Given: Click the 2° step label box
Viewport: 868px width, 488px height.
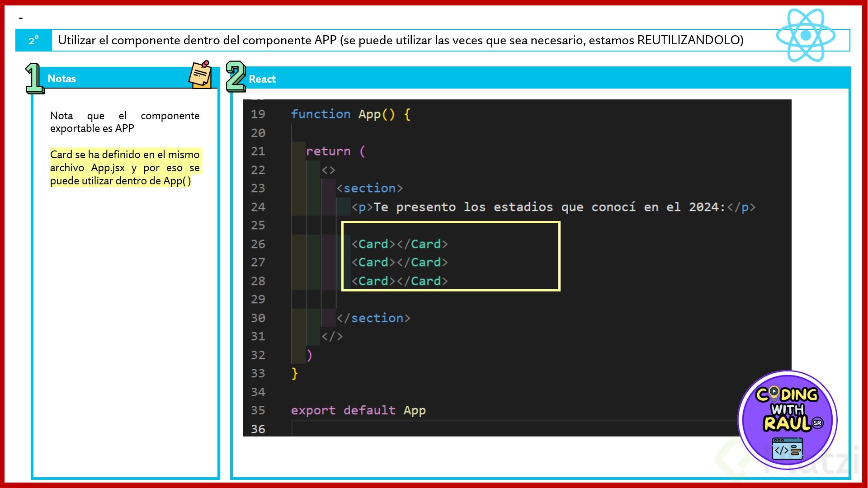Looking at the screenshot, I should tap(33, 41).
